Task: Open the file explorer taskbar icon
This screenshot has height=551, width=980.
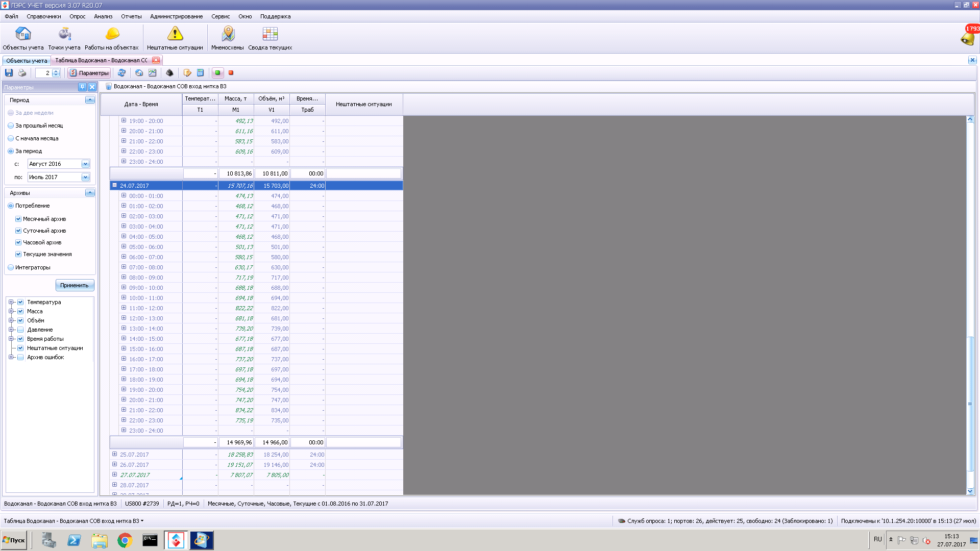Action: pyautogui.click(x=100, y=540)
